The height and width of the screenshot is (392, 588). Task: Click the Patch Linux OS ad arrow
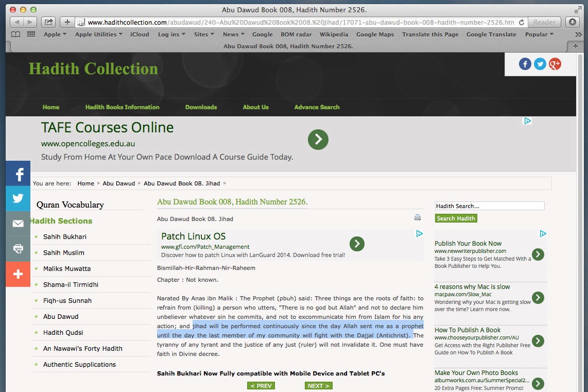coord(357,244)
